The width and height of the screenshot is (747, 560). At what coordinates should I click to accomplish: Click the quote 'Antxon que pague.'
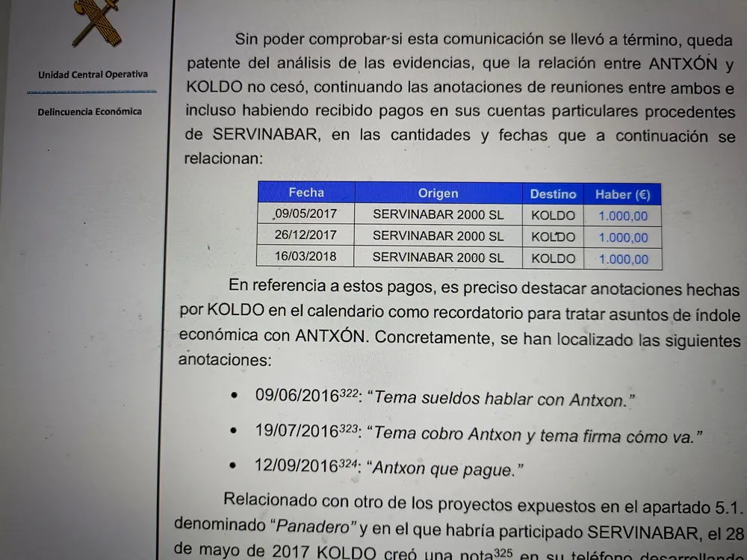(445, 469)
